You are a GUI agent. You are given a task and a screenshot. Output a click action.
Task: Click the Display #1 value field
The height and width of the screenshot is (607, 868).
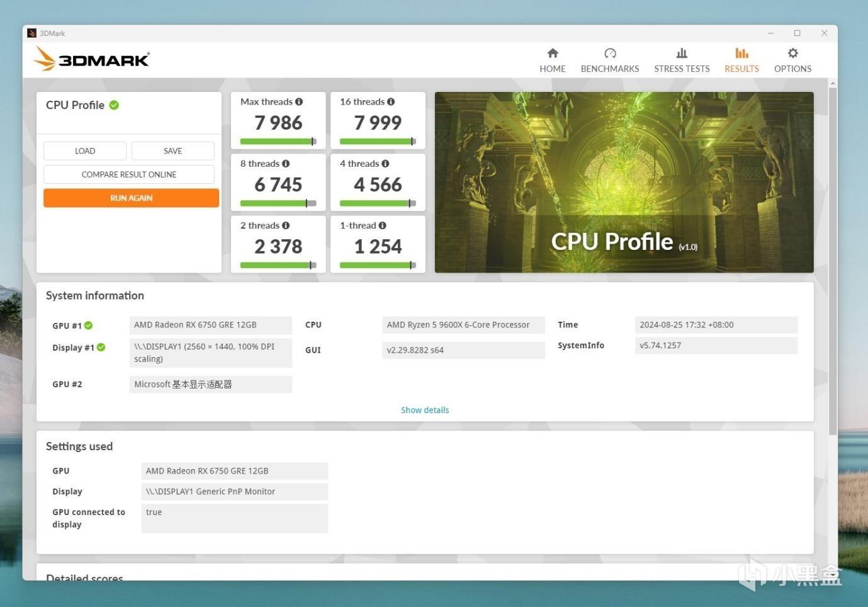coord(211,353)
